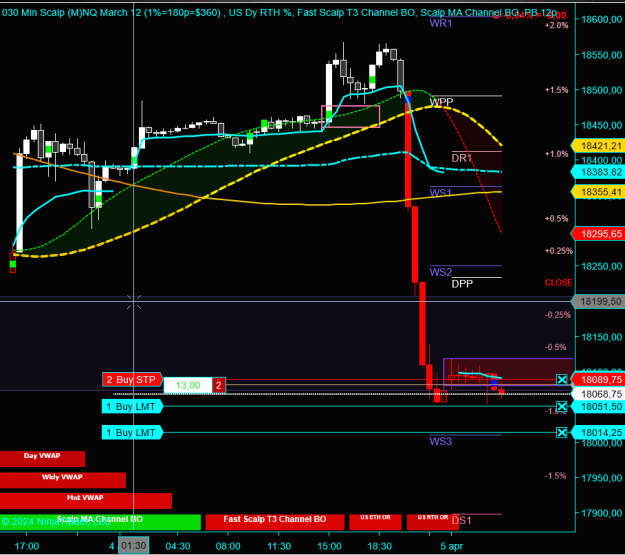Image resolution: width=625 pixels, height=555 pixels.
Task: Click the DPP daily pivot label
Action: (462, 284)
